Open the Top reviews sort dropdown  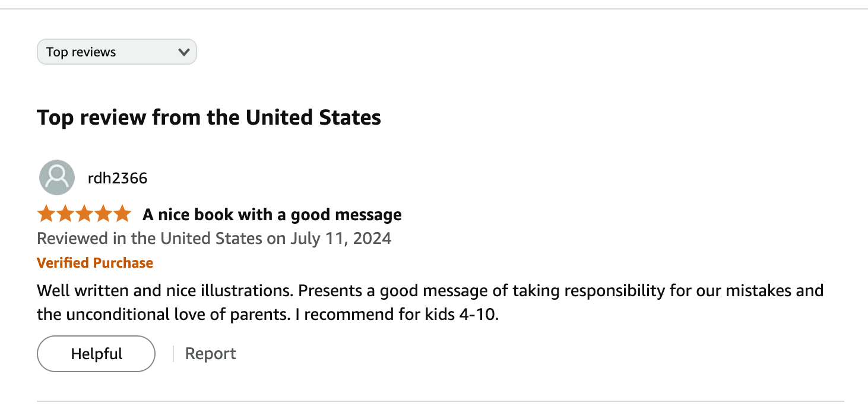pos(117,52)
